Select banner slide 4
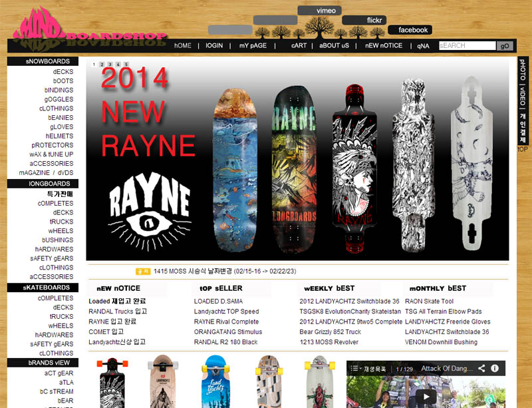The image size is (532, 408). coord(118,64)
